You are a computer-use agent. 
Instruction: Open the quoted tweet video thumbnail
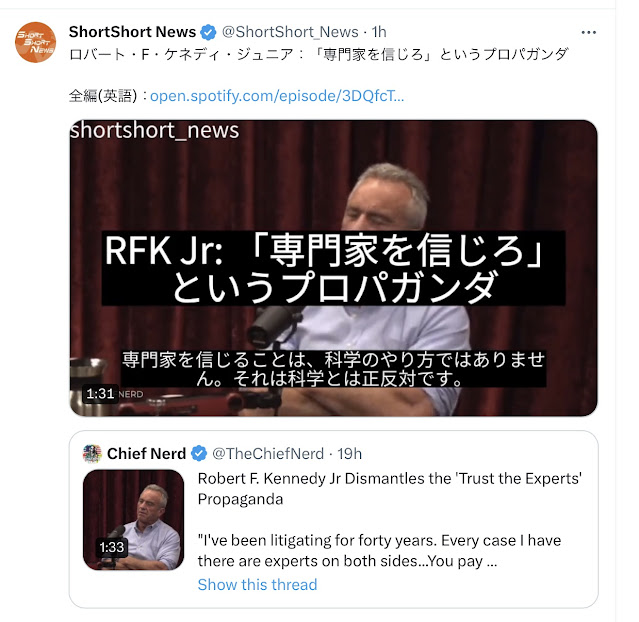(134, 520)
